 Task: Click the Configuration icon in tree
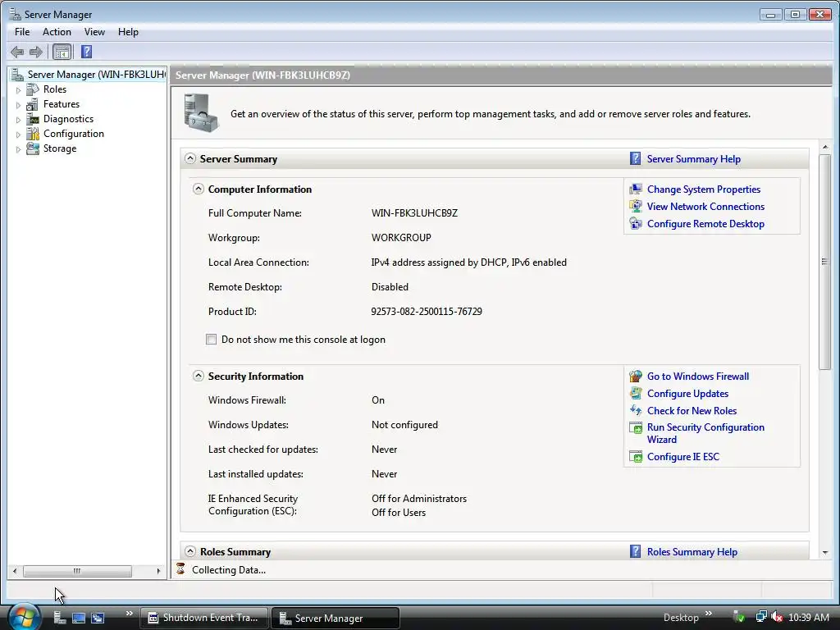tap(33, 134)
